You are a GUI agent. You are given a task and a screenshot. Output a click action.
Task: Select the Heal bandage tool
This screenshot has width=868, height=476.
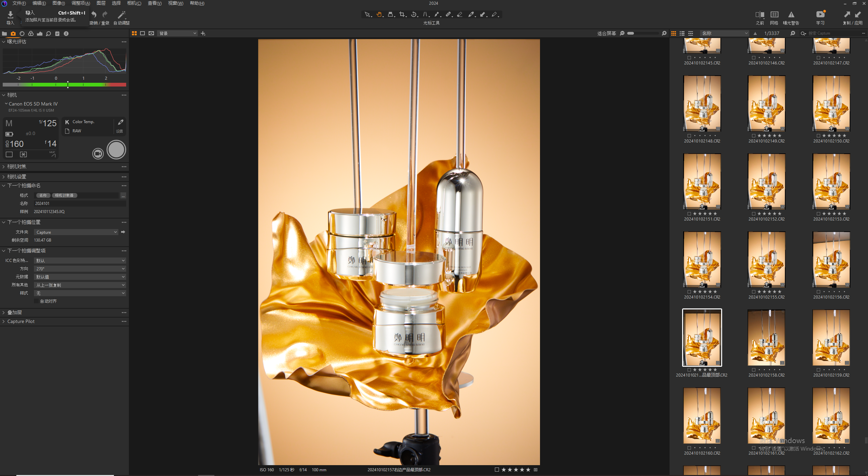pyautogui.click(x=448, y=15)
